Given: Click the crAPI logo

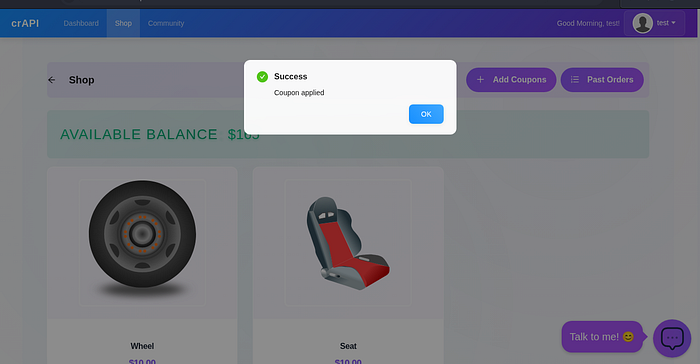Looking at the screenshot, I should click(x=25, y=23).
